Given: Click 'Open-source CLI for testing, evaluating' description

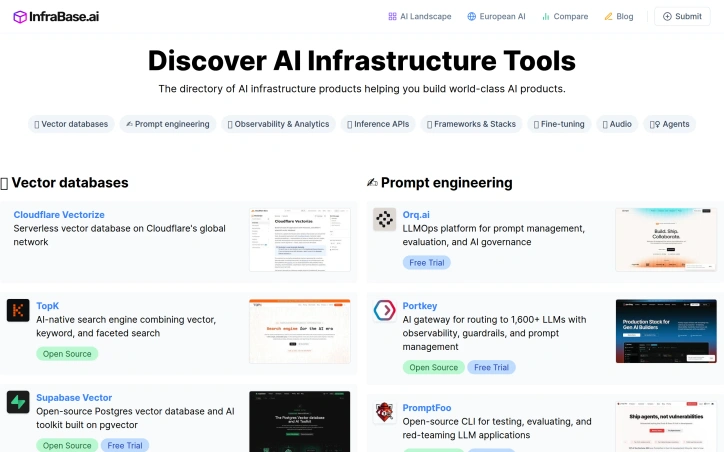Looking at the screenshot, I should point(497,428).
